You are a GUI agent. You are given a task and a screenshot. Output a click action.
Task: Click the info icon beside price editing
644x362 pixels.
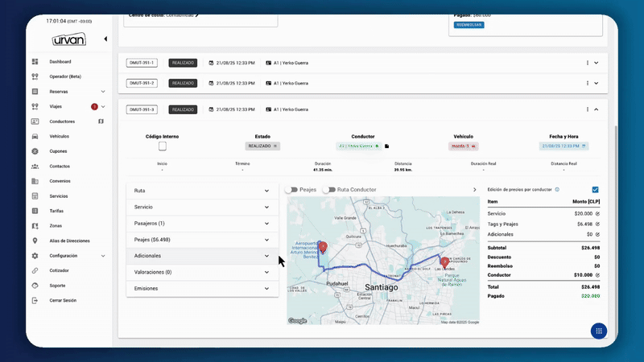(x=557, y=189)
